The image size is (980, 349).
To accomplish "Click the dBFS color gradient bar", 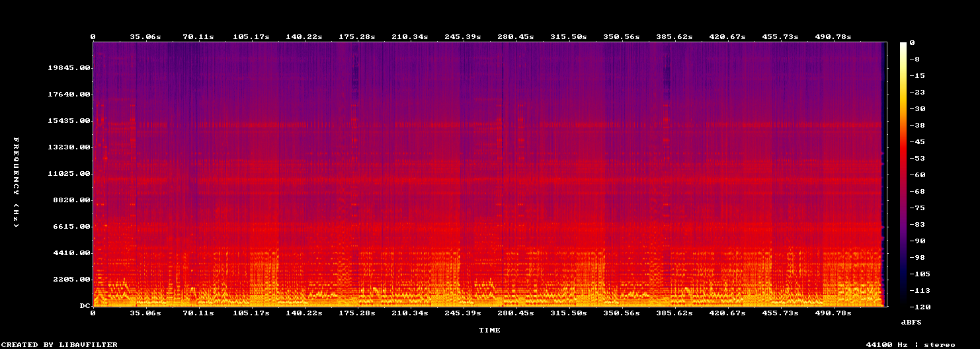I will tap(903, 174).
